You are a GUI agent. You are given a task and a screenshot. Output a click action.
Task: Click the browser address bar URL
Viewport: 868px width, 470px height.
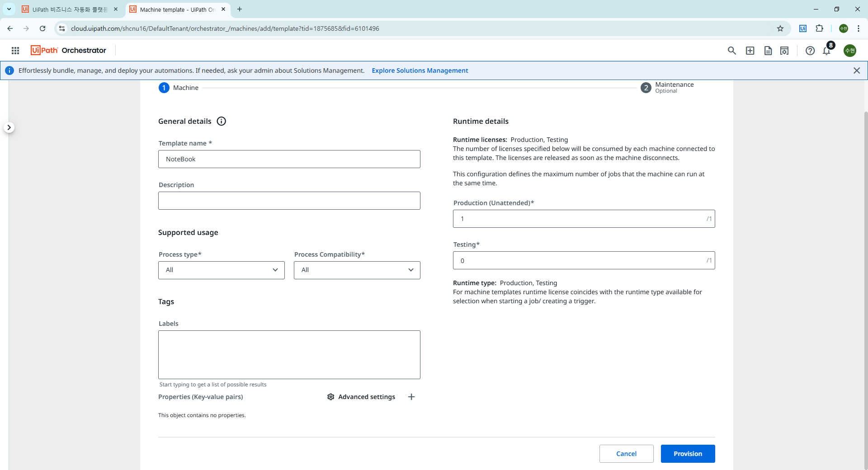pos(225,28)
